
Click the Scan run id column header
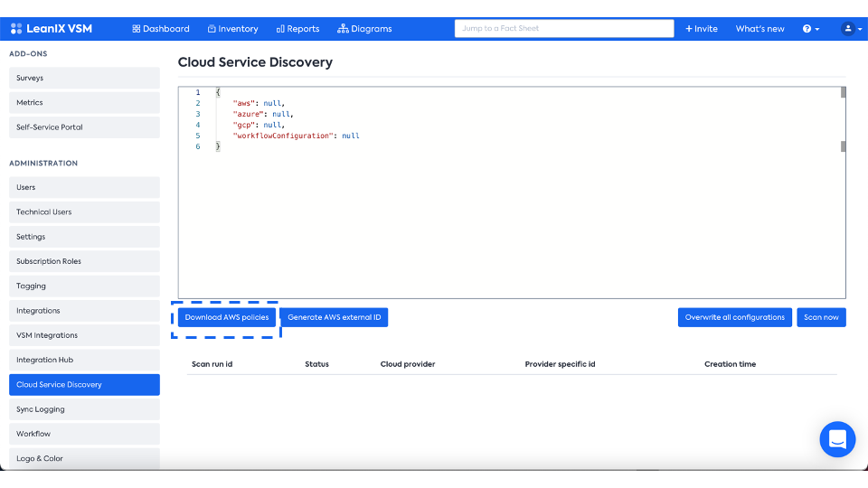point(212,364)
